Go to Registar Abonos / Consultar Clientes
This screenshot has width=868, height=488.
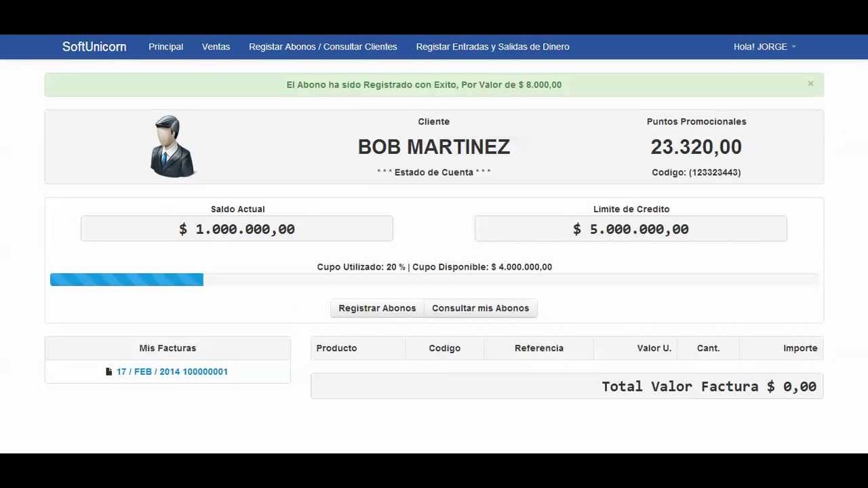(x=323, y=47)
